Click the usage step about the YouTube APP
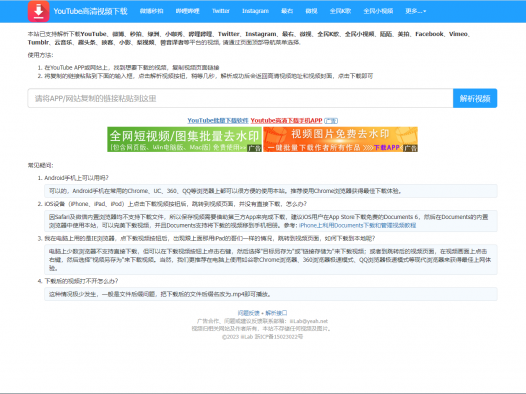The width and height of the screenshot is (526, 394). tap(132, 67)
